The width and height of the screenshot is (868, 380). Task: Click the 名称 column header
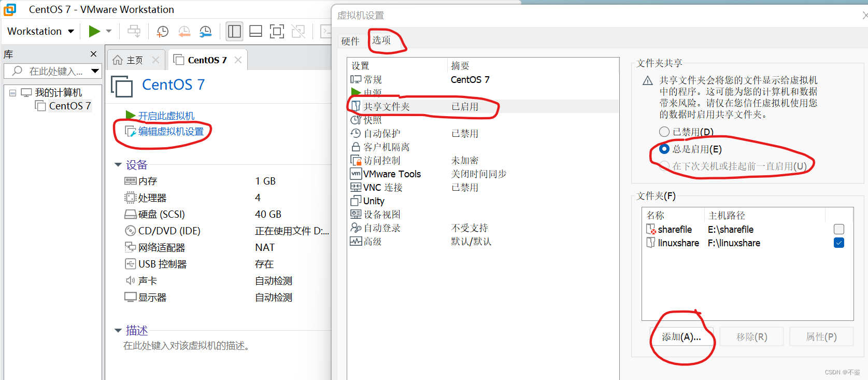tap(674, 215)
